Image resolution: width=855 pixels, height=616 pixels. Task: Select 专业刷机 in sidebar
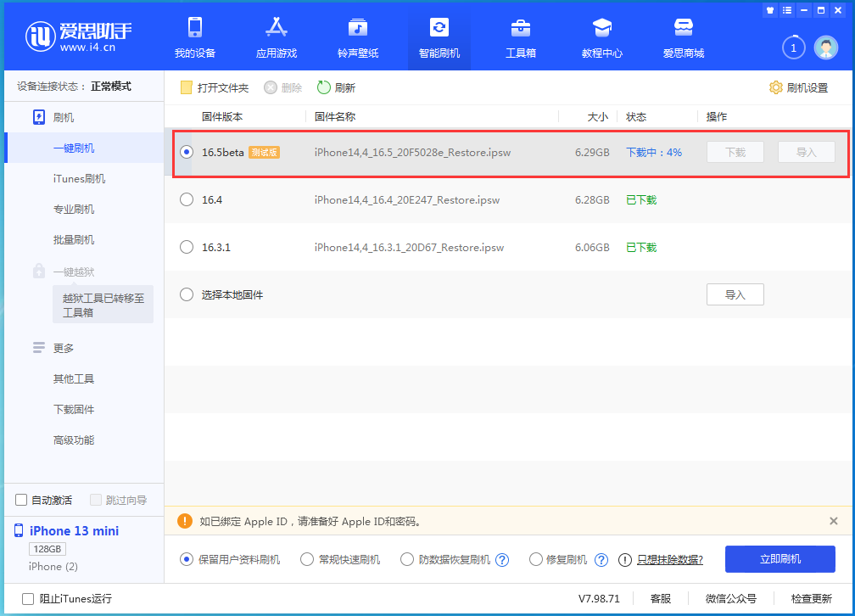click(x=74, y=209)
